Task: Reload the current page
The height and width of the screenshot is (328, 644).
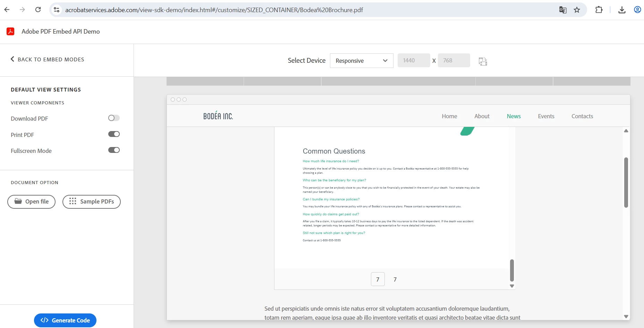Action: 38,10
